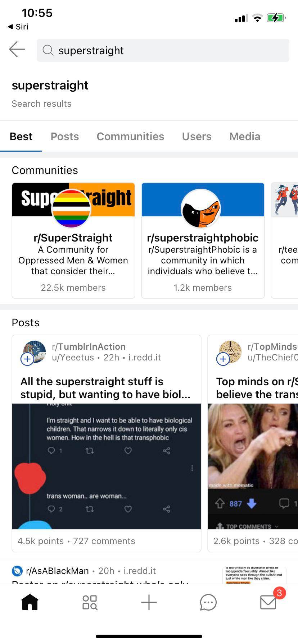Open the r/superstraightphobic community card
The height and width of the screenshot is (644, 298).
pyautogui.click(x=203, y=240)
